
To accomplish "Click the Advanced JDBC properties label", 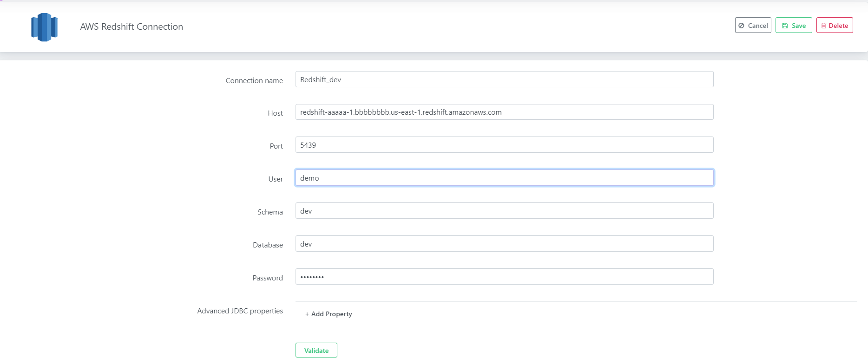I will pos(240,311).
